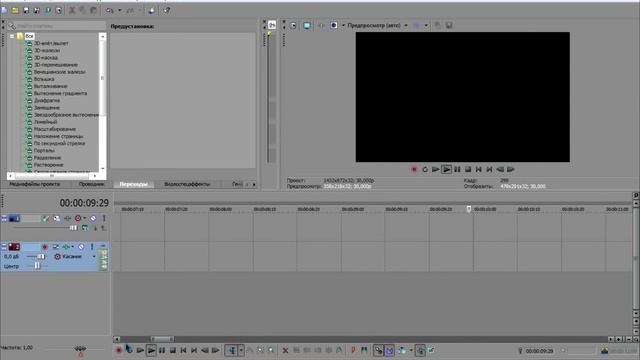Click audio track 2 volume slider
The height and width of the screenshot is (360, 640).
click(41, 256)
